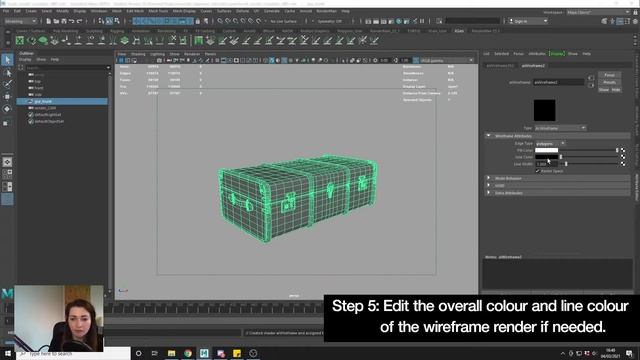Click the green grid plane shelf icon
The width and height of the screenshot is (640, 360).
tap(198, 40)
